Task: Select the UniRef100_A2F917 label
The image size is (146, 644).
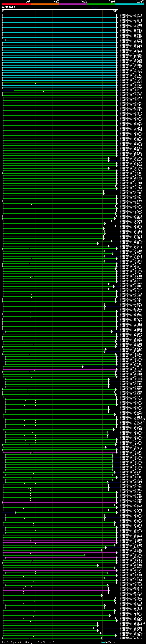Action: (131, 211)
